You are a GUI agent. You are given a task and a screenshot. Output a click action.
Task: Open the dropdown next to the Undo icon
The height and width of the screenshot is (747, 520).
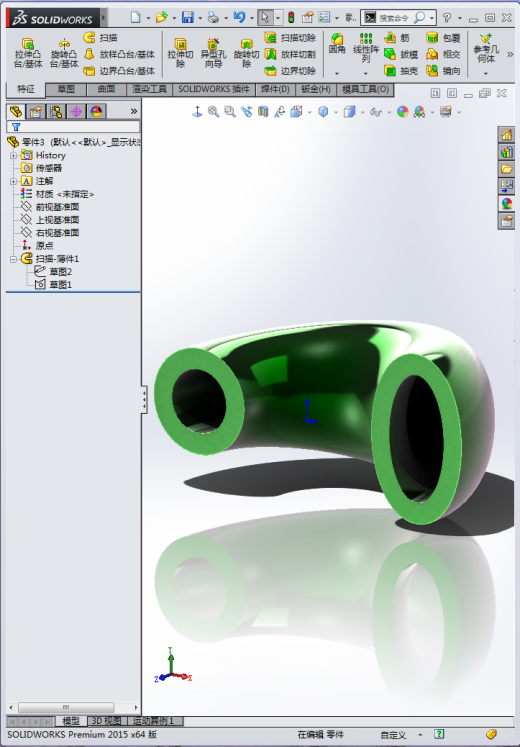pyautogui.click(x=251, y=18)
